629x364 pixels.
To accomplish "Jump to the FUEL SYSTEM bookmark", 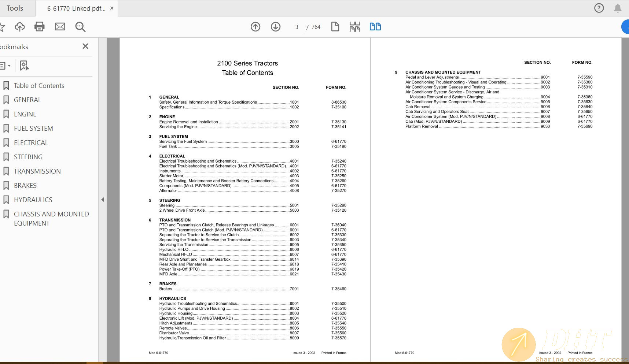I will [x=33, y=129].
